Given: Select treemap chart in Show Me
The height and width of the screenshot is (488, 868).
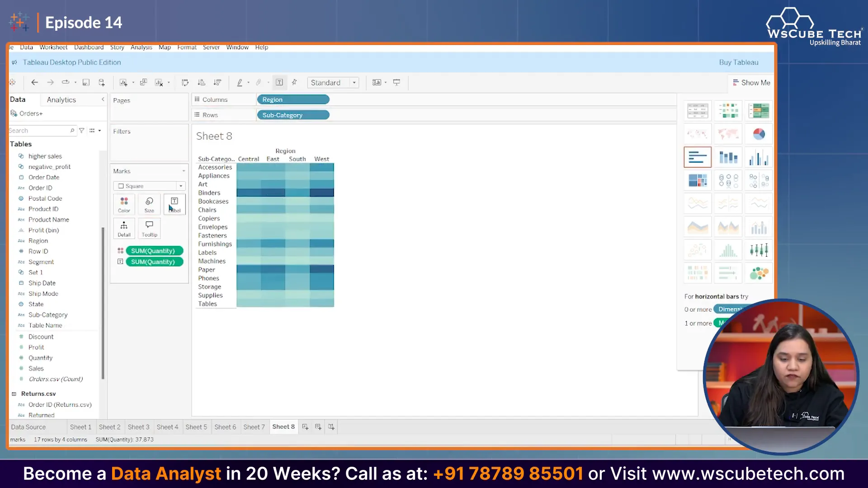Looking at the screenshot, I should 698,180.
